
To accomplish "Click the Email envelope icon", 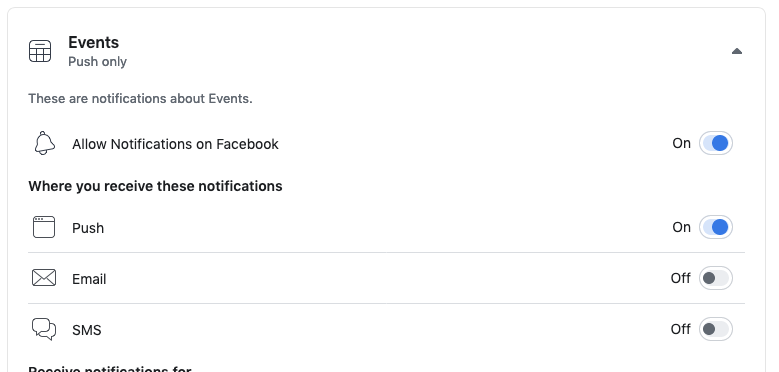I will coord(44,278).
